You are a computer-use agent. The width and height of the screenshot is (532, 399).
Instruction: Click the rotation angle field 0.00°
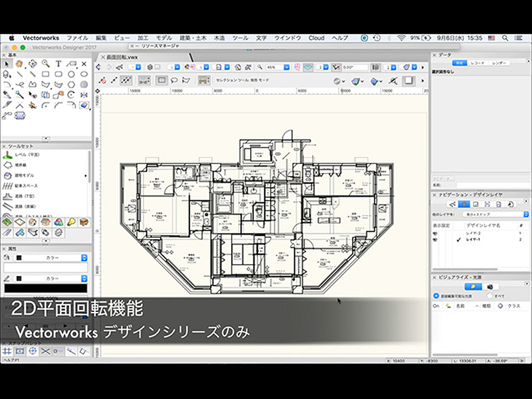(x=355, y=67)
